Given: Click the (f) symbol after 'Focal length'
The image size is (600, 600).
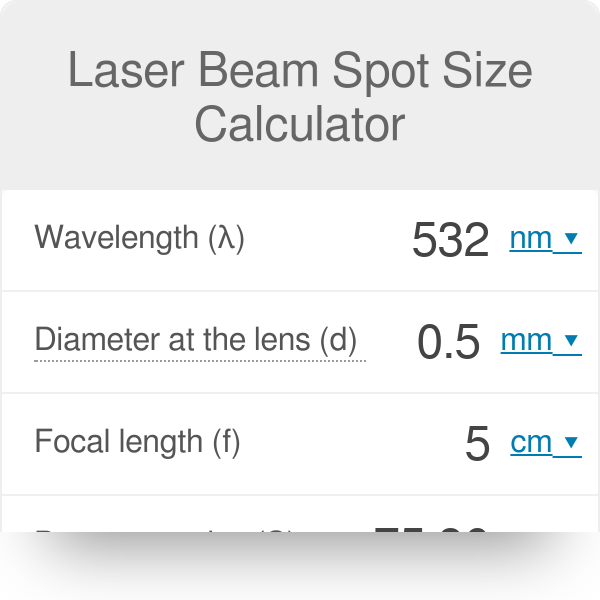Looking at the screenshot, I should click(x=225, y=441).
